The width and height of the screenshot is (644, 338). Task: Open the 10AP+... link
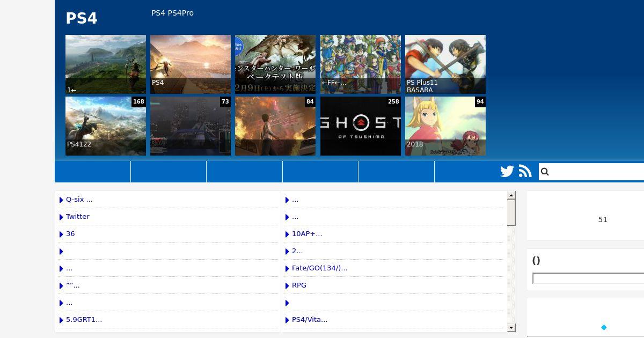[x=307, y=234]
